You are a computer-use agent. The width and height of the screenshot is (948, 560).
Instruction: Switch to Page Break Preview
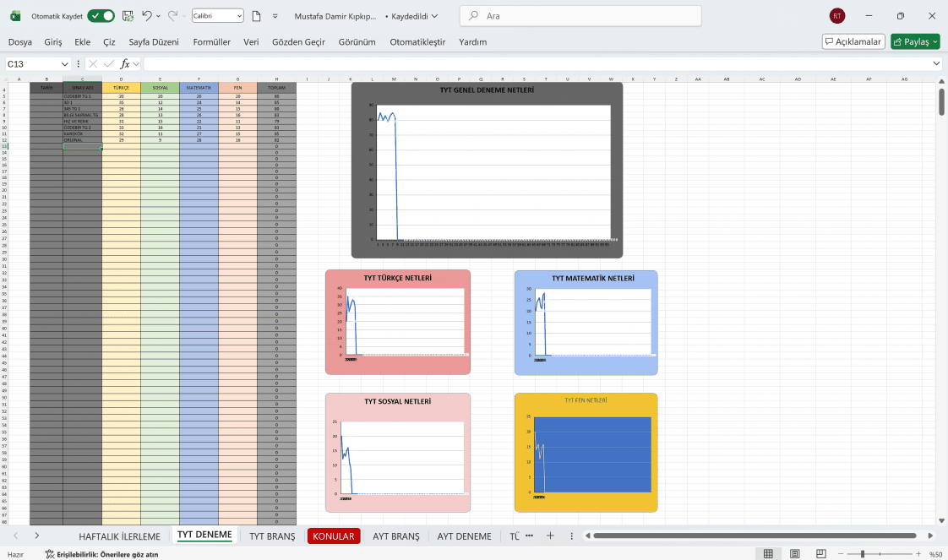pos(821,554)
